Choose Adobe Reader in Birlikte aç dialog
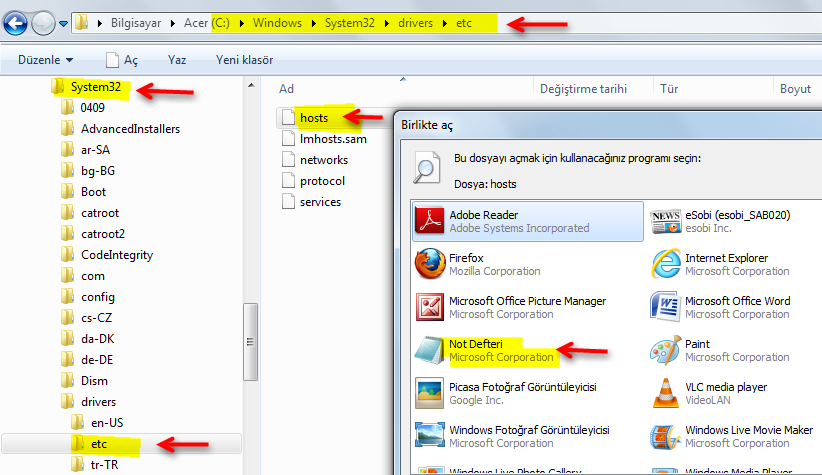Image resolution: width=822 pixels, height=475 pixels. pyautogui.click(x=528, y=221)
